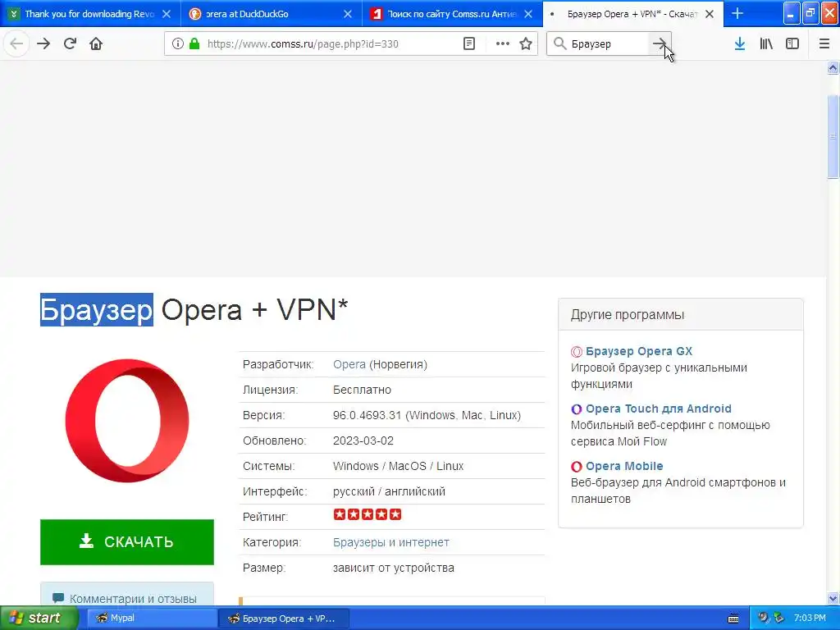Close the DuckDuckGo tab
The width and height of the screenshot is (840, 630).
(x=348, y=14)
